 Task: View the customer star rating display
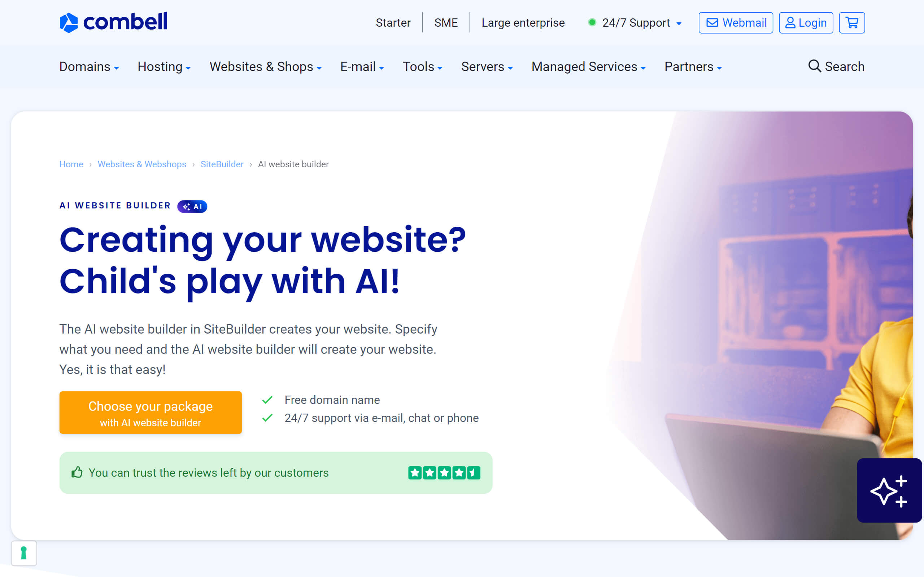pos(444,473)
